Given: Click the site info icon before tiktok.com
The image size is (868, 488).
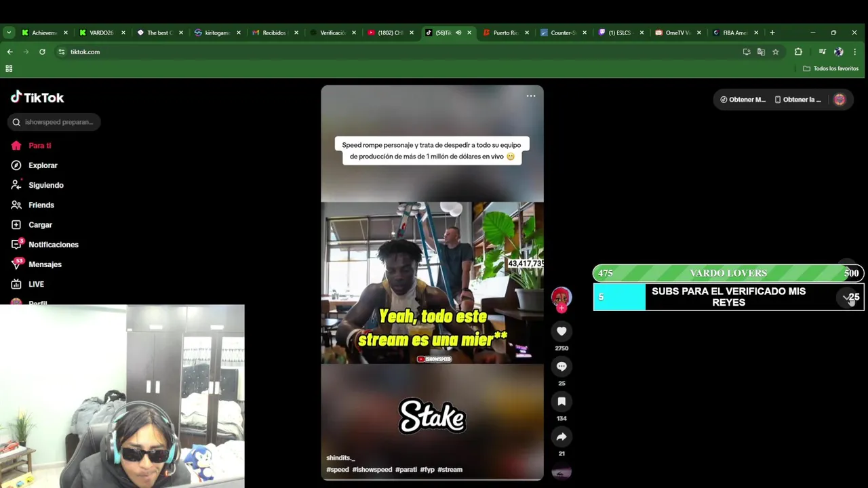Looking at the screenshot, I should pos(62,52).
